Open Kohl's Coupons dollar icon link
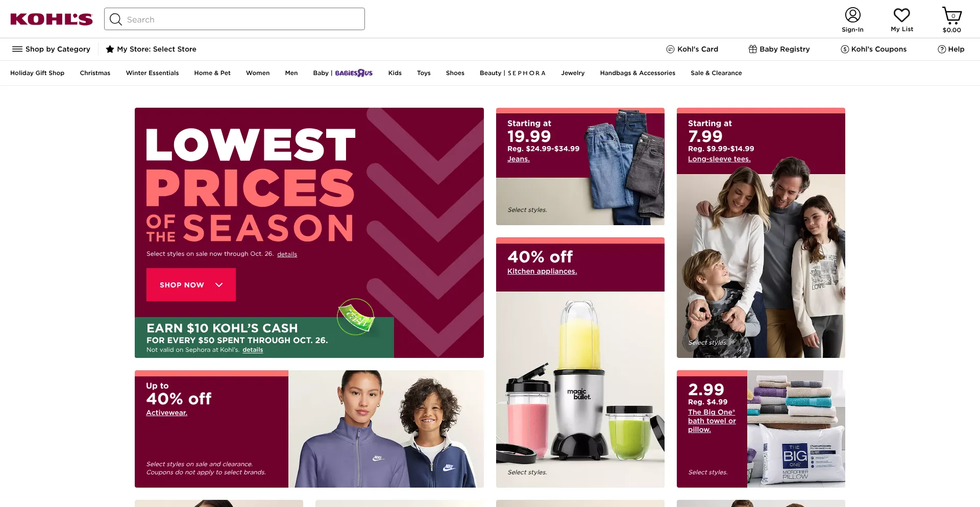This screenshot has width=980, height=507. (873, 49)
